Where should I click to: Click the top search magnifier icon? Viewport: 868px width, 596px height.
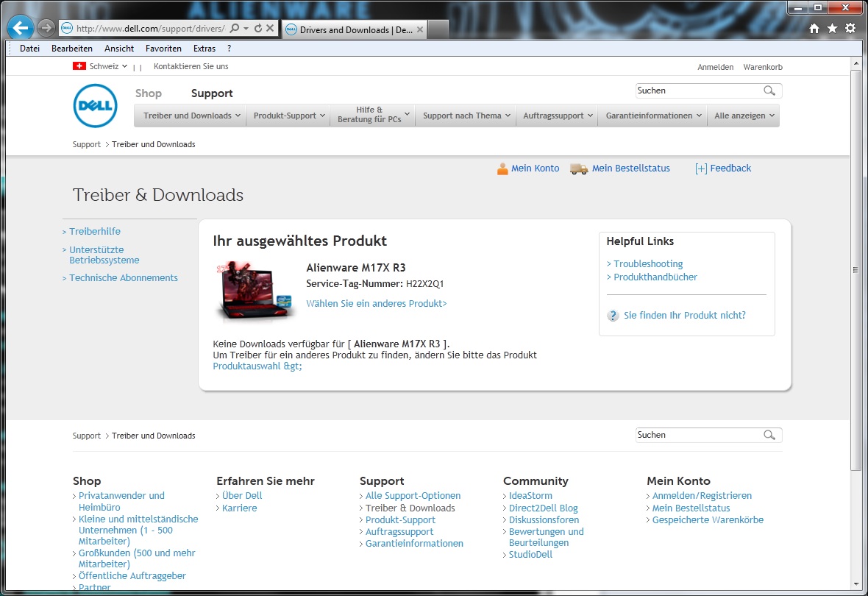(x=769, y=91)
